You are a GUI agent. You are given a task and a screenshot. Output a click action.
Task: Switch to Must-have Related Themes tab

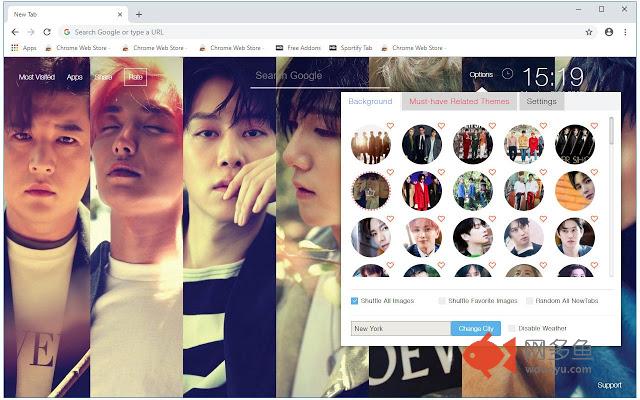point(459,102)
